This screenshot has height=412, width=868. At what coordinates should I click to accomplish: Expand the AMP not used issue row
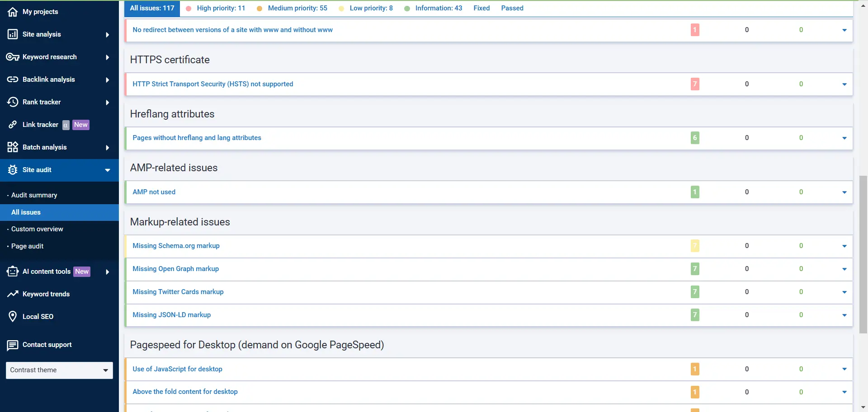point(844,192)
